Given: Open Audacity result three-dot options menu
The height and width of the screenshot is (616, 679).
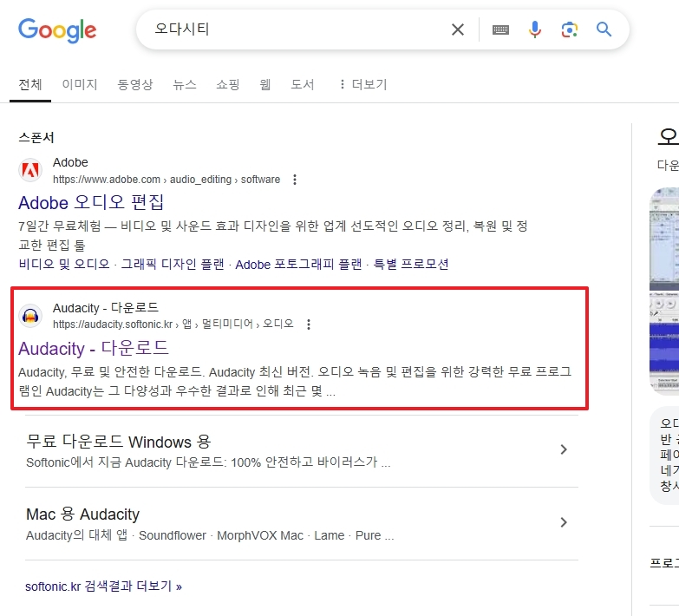Looking at the screenshot, I should coord(309,324).
